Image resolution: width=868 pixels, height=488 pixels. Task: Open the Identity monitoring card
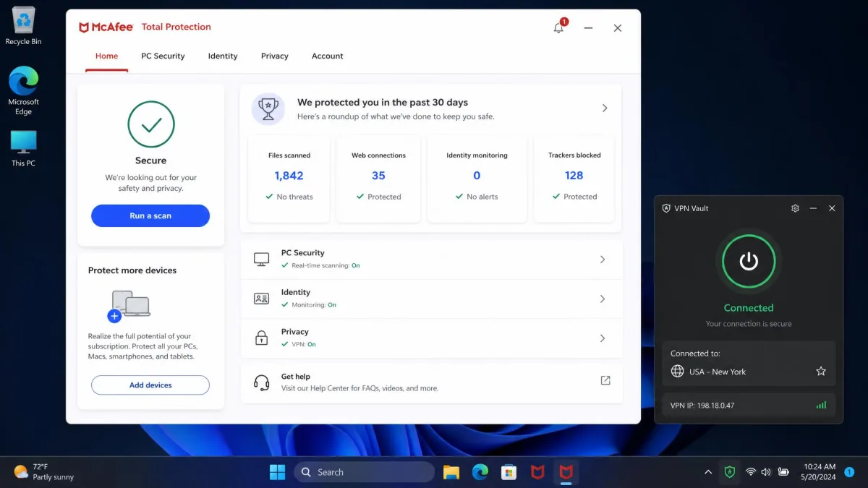click(x=477, y=179)
